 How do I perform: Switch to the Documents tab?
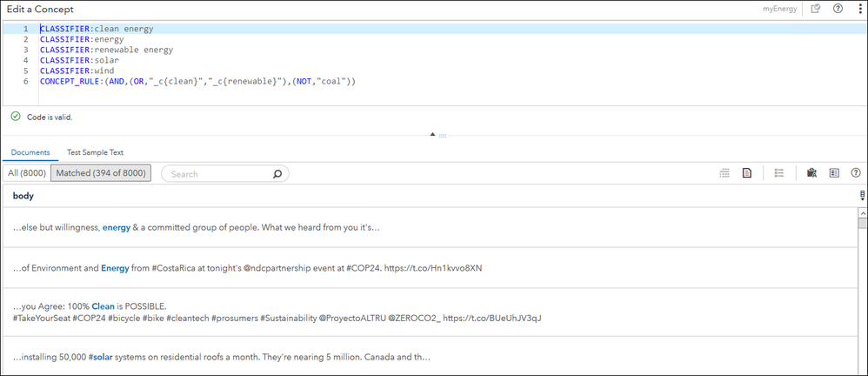(30, 152)
